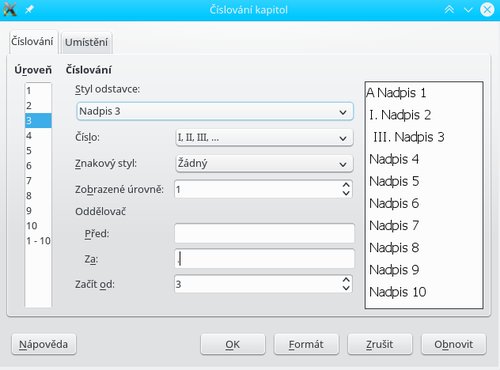Select the 1 - 10 level entry
Viewport: 500px width, 370px height.
38,241
